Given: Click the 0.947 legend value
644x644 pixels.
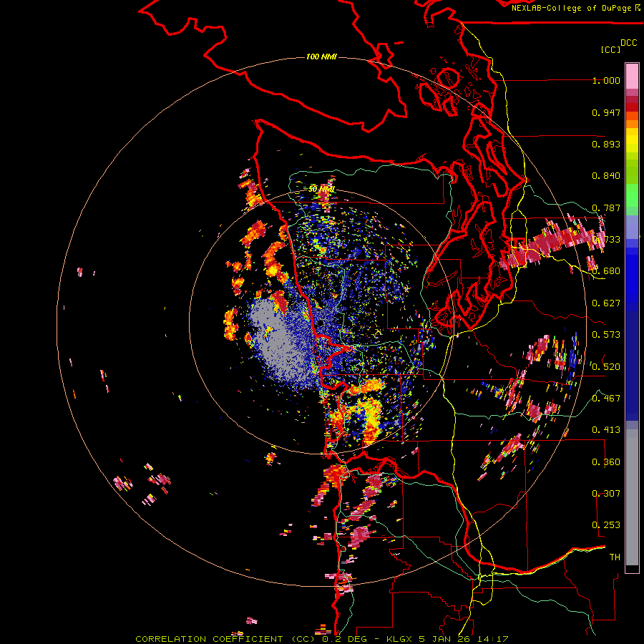Looking at the screenshot, I should pyautogui.click(x=606, y=112).
